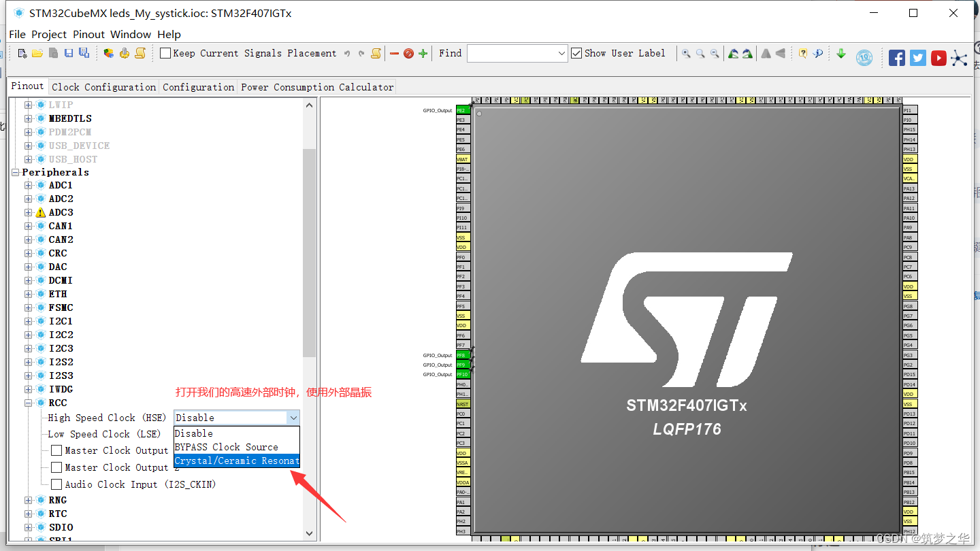The height and width of the screenshot is (551, 980).
Task: Expand the ADC1 tree node
Action: pyautogui.click(x=29, y=185)
